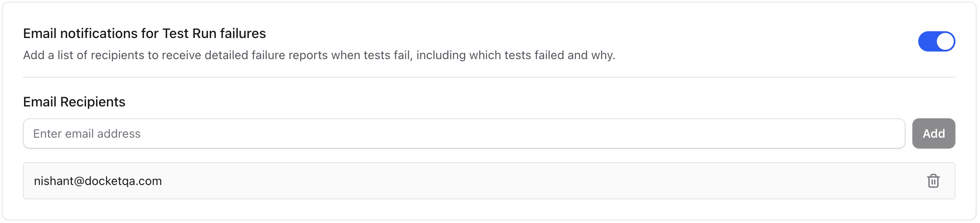Click the Email Recipients label
980x223 pixels.
tap(74, 102)
